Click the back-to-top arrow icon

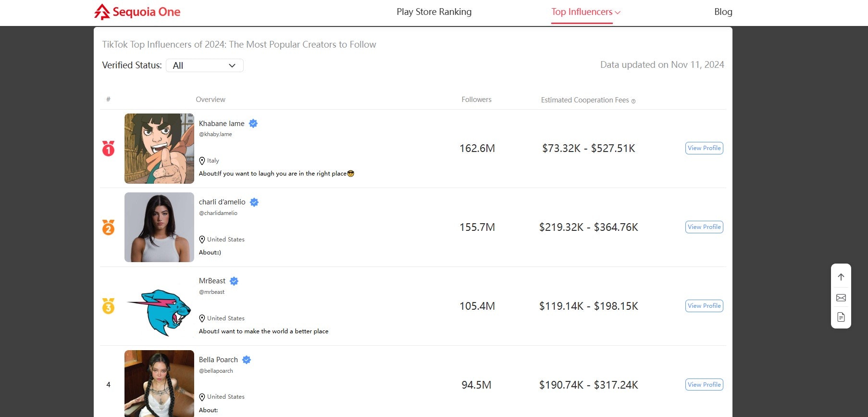pyautogui.click(x=841, y=277)
